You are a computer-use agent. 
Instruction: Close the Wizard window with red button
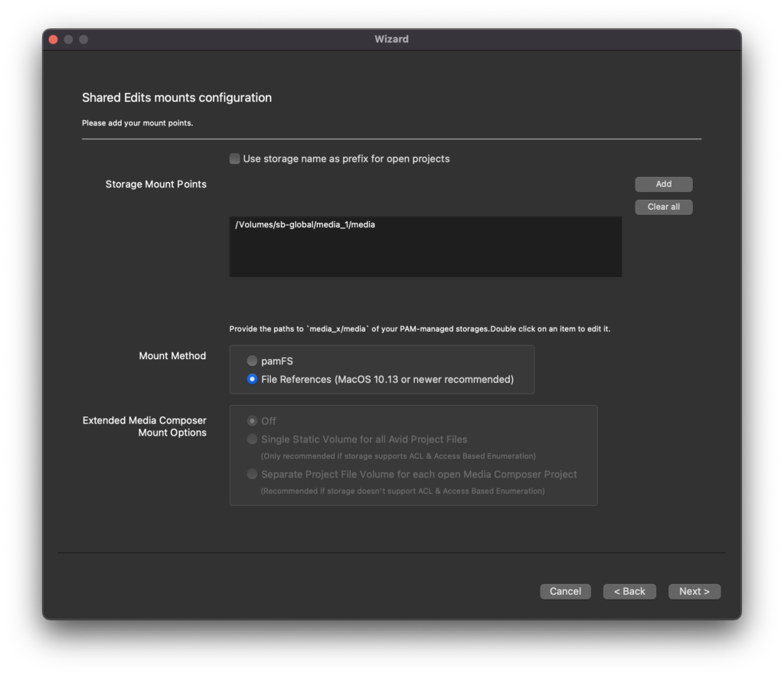point(54,39)
